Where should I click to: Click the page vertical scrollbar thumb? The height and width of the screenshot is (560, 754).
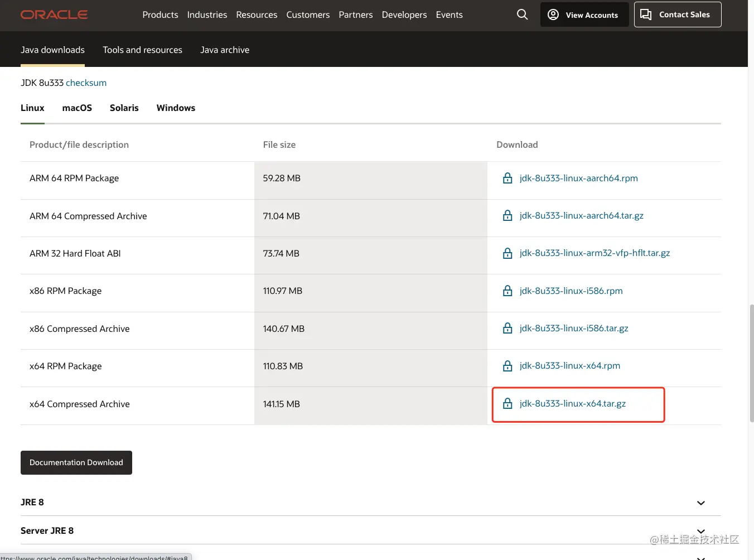(x=751, y=363)
